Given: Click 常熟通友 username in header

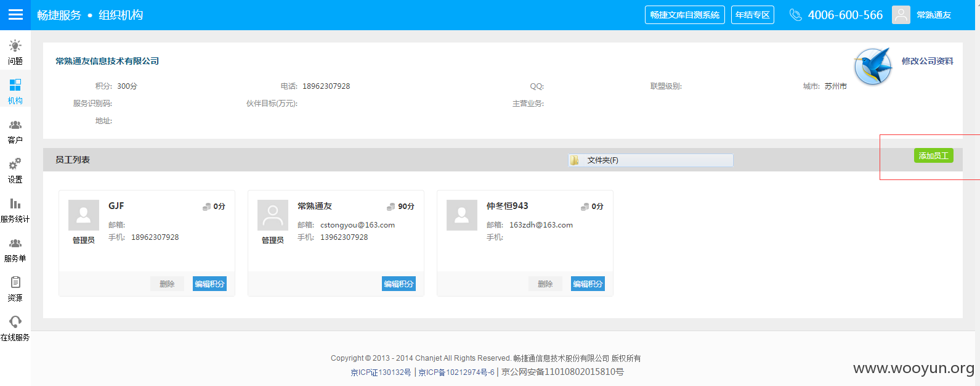Looking at the screenshot, I should [x=934, y=15].
